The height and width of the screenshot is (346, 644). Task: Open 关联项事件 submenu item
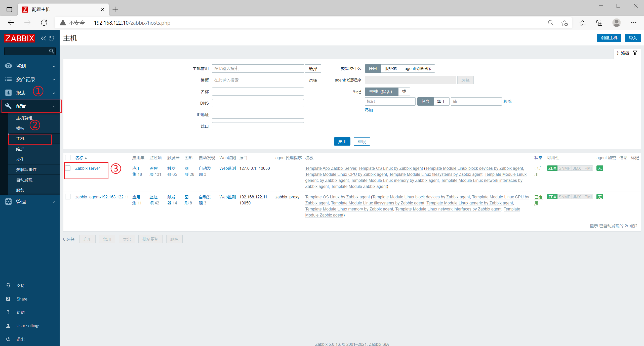(x=26, y=169)
